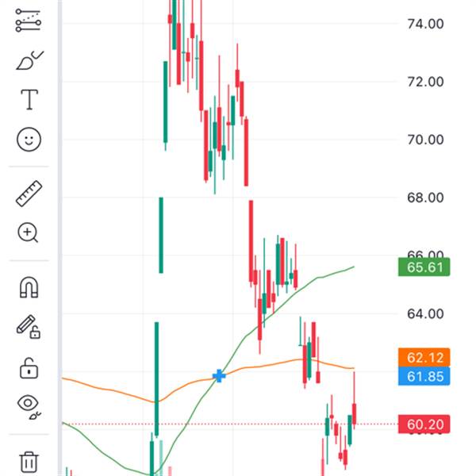Click the 74.00 price axis label

(x=425, y=24)
